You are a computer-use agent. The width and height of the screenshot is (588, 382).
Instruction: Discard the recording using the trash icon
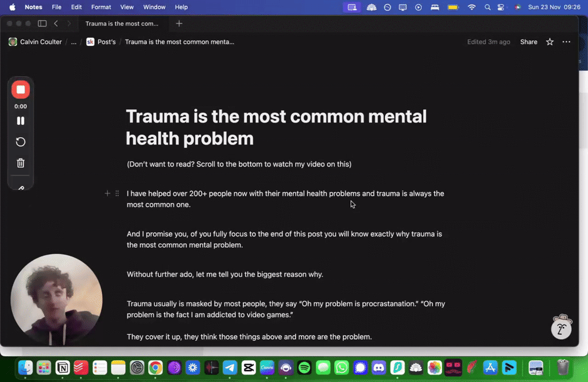click(x=21, y=163)
